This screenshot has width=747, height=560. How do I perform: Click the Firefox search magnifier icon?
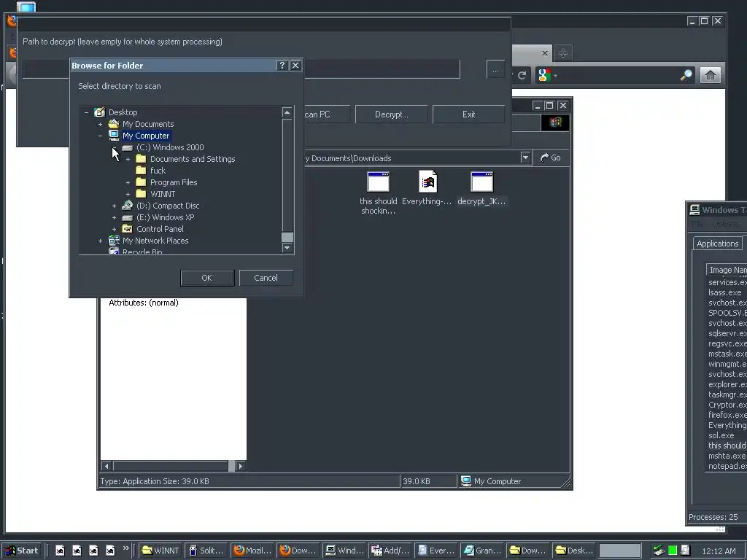coord(686,75)
